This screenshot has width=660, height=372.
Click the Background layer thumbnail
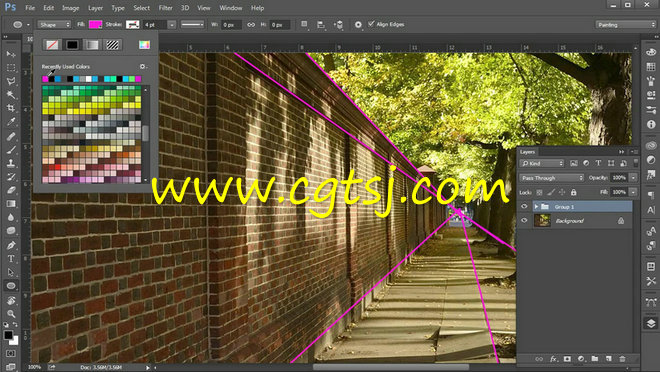pos(542,221)
